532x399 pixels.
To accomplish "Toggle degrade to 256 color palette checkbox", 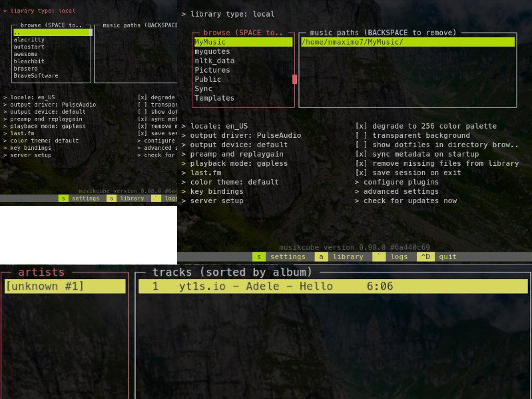I will [360, 126].
